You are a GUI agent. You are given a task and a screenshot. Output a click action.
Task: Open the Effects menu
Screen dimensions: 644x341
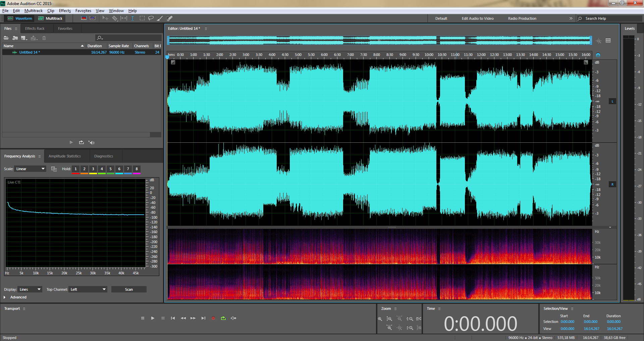[x=65, y=11]
